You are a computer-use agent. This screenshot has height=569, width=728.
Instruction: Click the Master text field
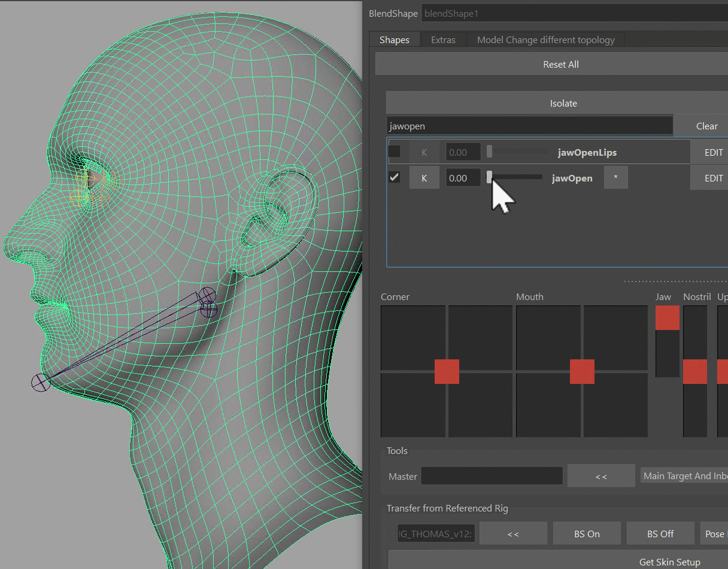click(492, 476)
